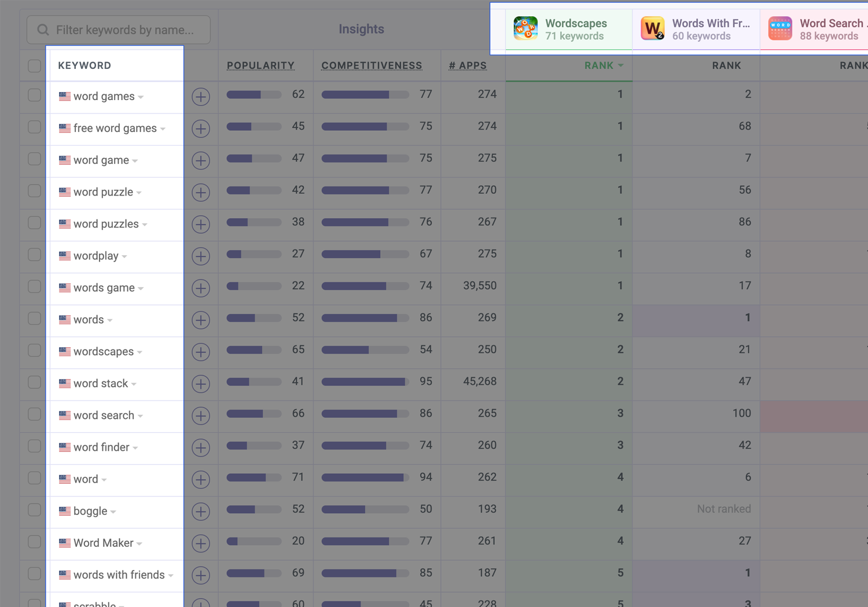Click the plus icon beside Word Maker

(201, 543)
